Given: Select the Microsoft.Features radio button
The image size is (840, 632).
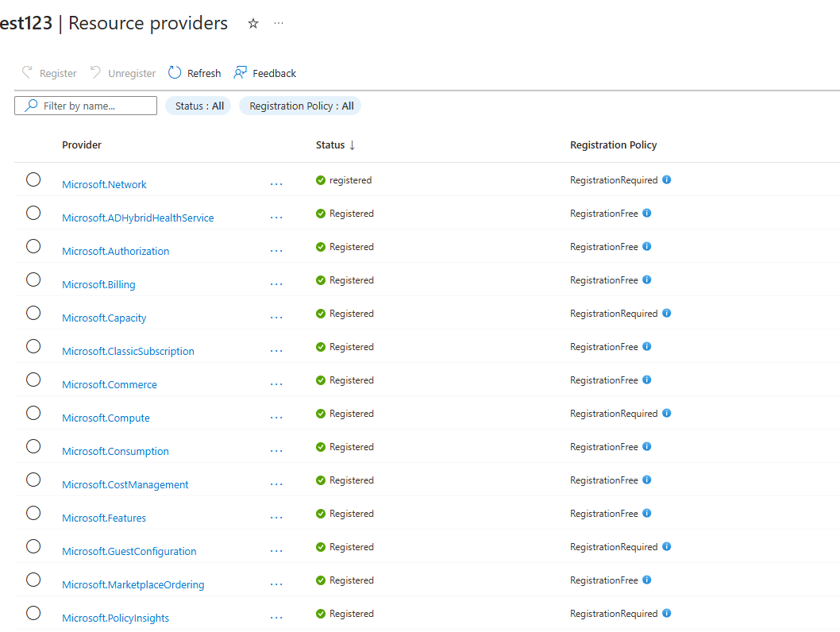Looking at the screenshot, I should point(33,513).
